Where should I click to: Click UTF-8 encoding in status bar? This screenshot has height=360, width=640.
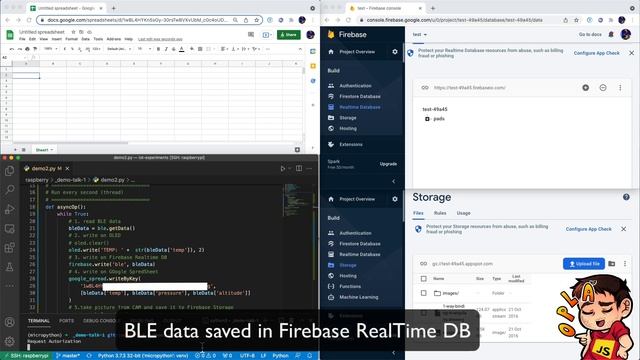[x=247, y=356]
